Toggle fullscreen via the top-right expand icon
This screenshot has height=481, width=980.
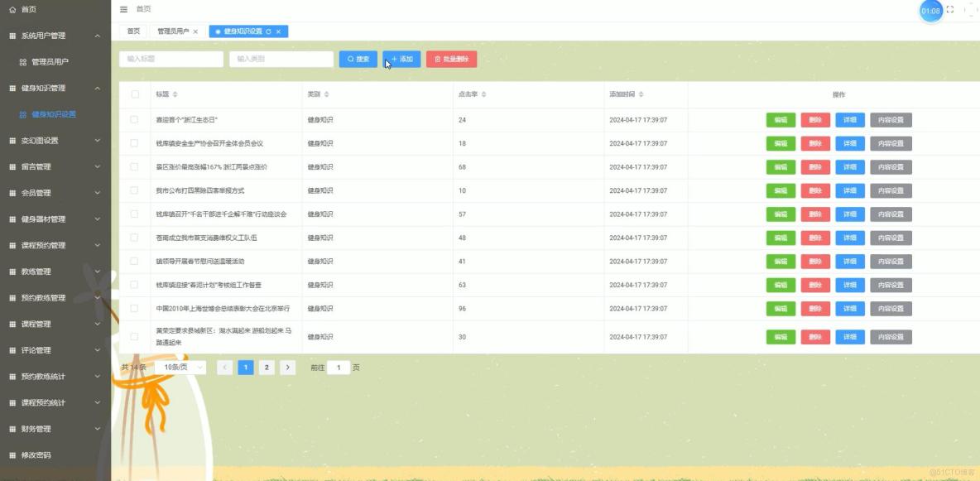pyautogui.click(x=950, y=9)
